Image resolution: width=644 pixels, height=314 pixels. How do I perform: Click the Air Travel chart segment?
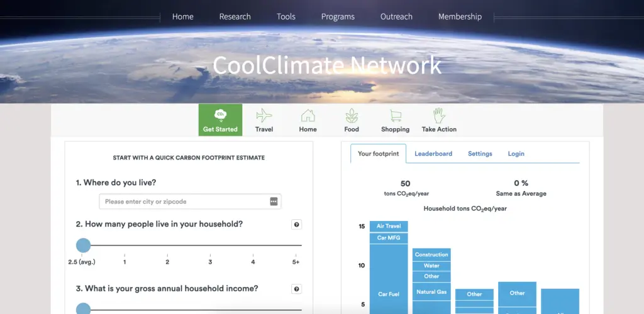(389, 226)
